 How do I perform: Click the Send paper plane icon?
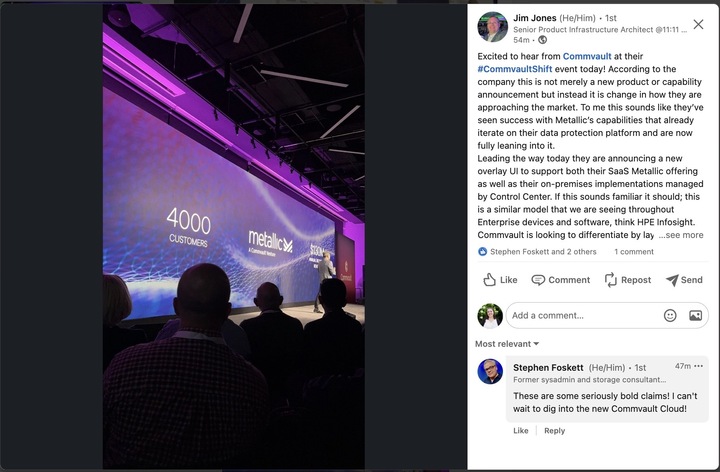point(672,280)
